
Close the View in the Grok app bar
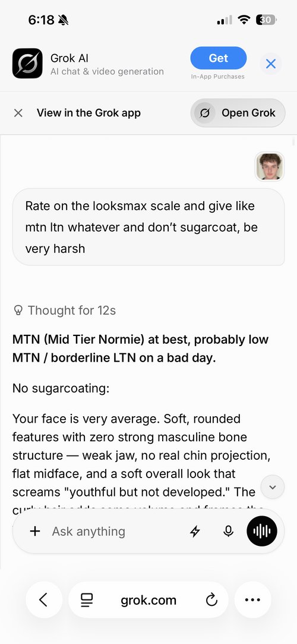pos(18,113)
